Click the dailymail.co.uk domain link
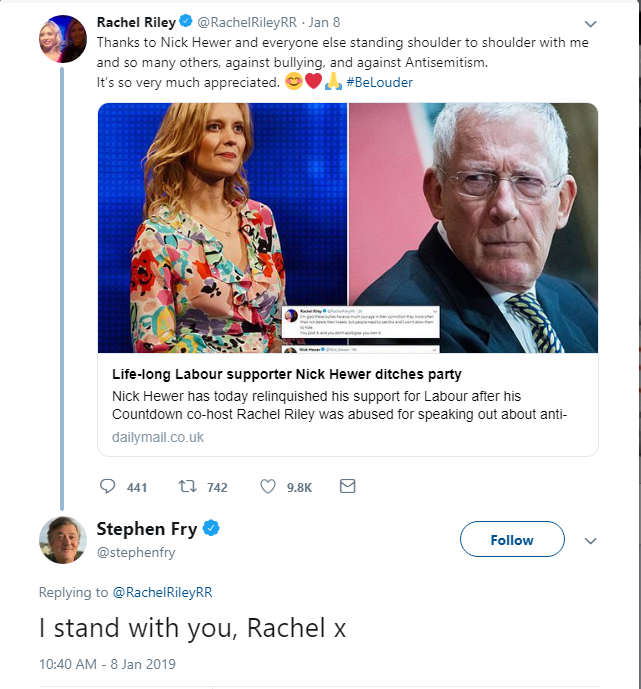 click(157, 436)
